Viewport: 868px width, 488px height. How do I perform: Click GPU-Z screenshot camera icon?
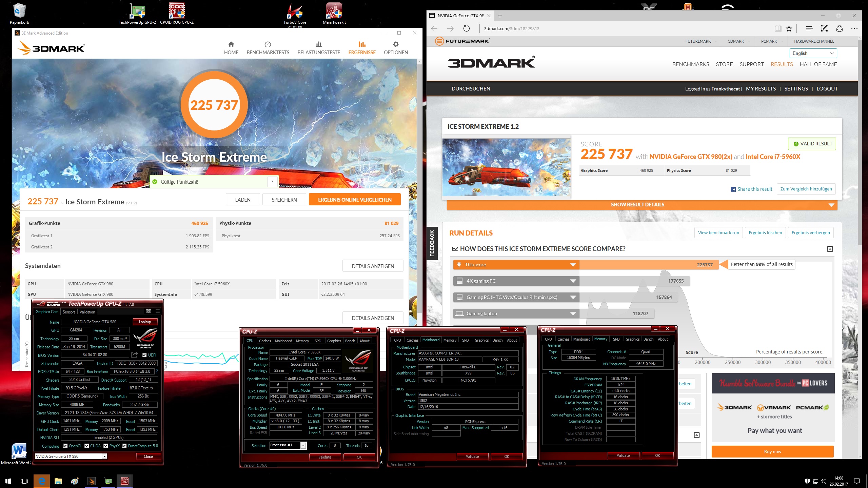pyautogui.click(x=149, y=311)
